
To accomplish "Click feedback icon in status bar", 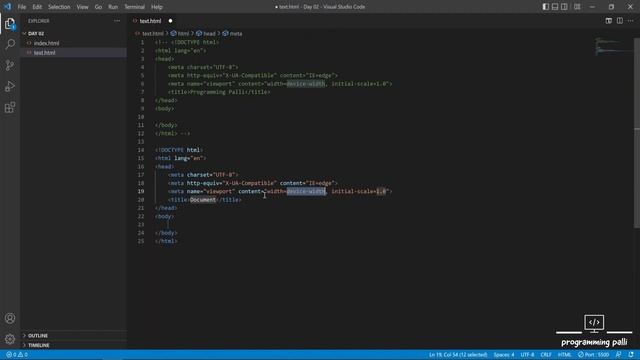I will click(619, 355).
